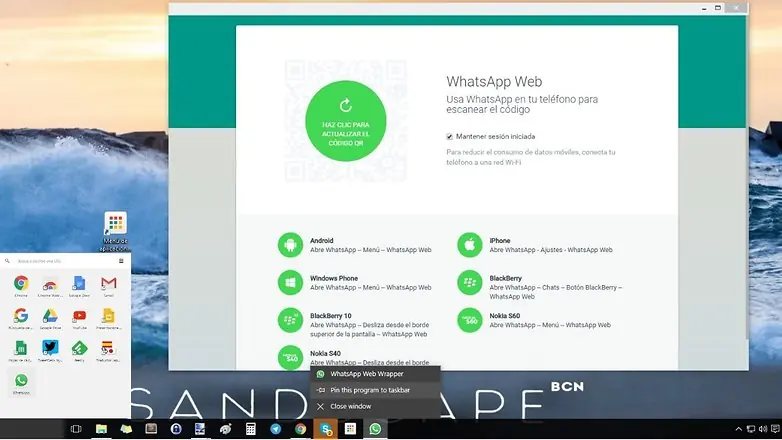Screen dimensions: 782x440
Task: Click the iPhone Apple icon
Action: (470, 245)
